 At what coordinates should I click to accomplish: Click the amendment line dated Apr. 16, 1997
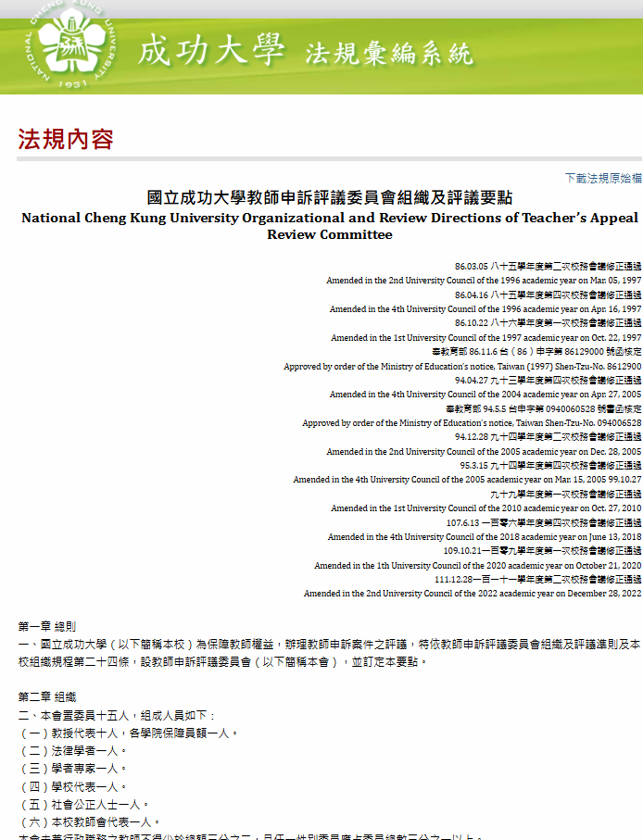click(485, 309)
